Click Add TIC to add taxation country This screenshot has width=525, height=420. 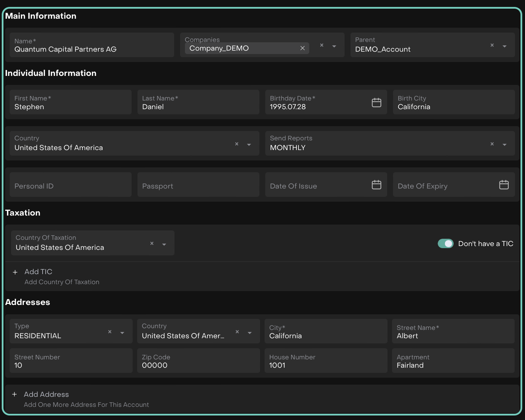pos(38,272)
